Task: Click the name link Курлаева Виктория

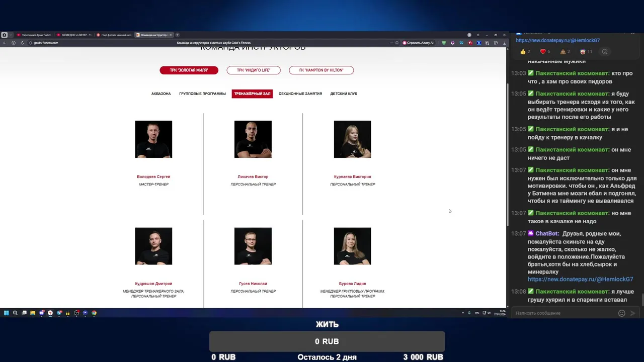Action: click(352, 177)
